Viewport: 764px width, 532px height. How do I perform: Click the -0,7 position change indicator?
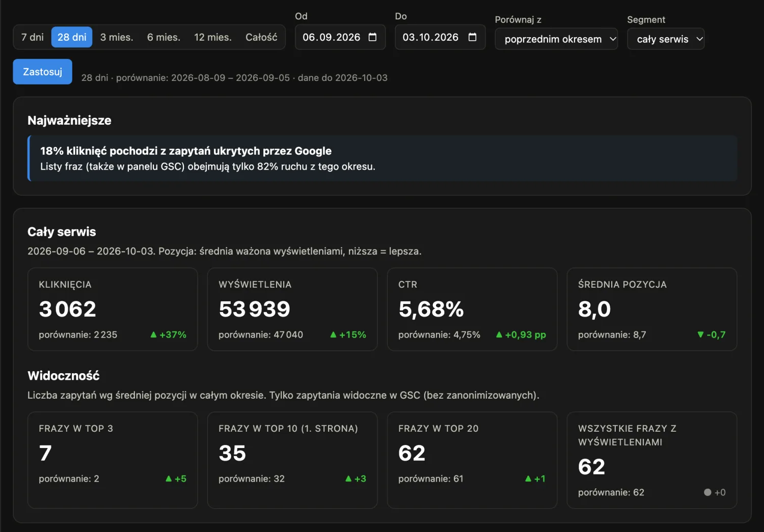coord(712,334)
